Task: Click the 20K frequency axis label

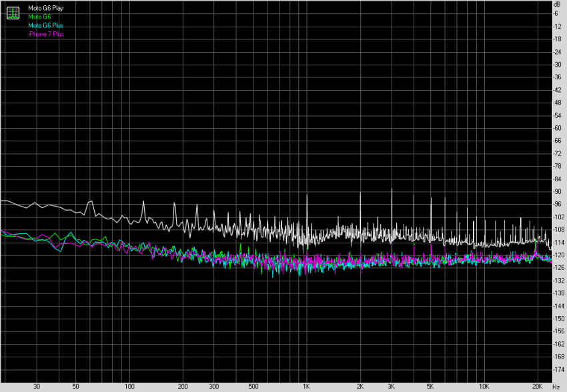Action: pyautogui.click(x=538, y=387)
